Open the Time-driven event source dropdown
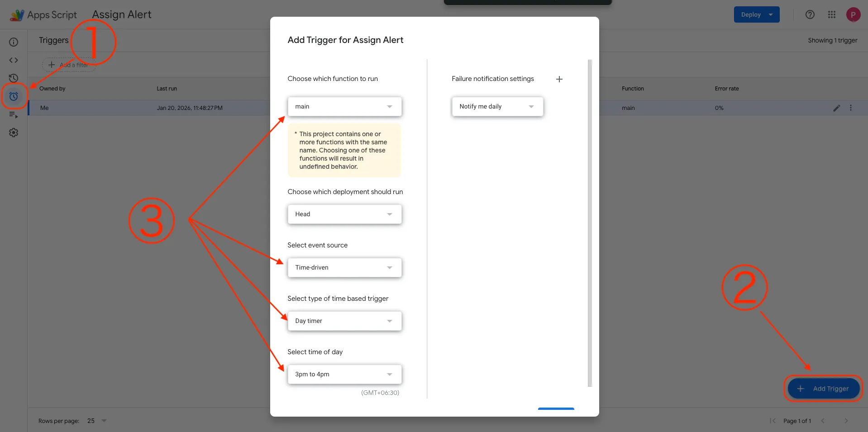Viewport: 868px width, 432px height. click(344, 268)
